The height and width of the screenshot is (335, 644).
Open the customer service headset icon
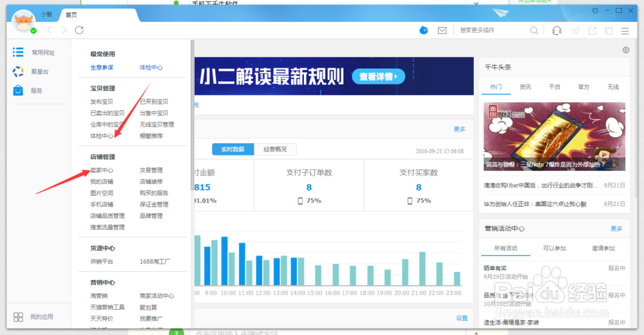(557, 31)
